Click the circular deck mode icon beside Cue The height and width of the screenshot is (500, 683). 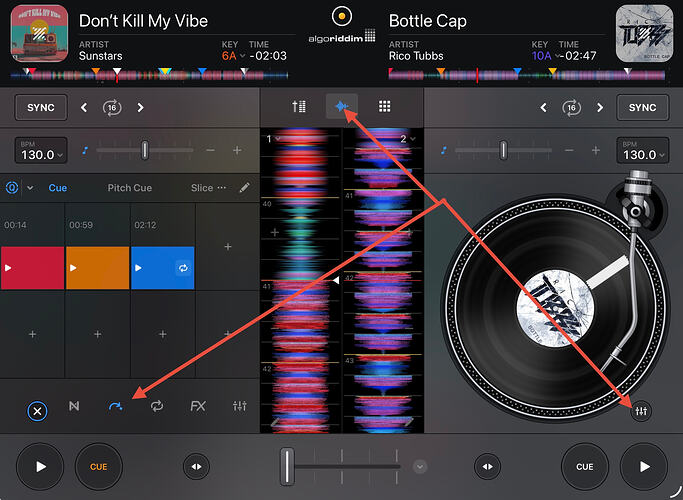point(12,188)
